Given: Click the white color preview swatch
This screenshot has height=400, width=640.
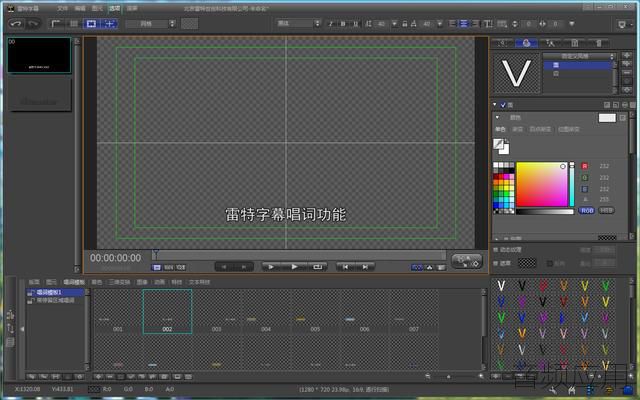Looking at the screenshot, I should click(607, 118).
